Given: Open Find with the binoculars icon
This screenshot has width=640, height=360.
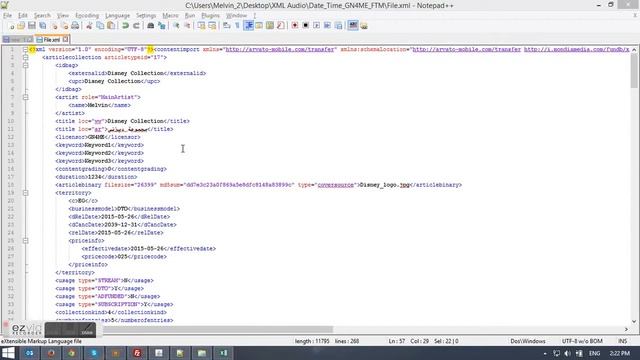Looking at the screenshot, I should pos(151,26).
